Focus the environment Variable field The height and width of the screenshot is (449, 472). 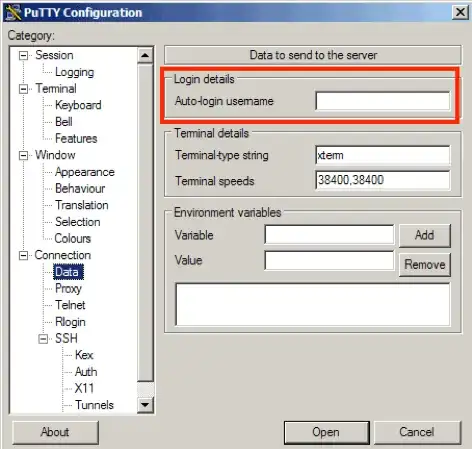click(329, 235)
